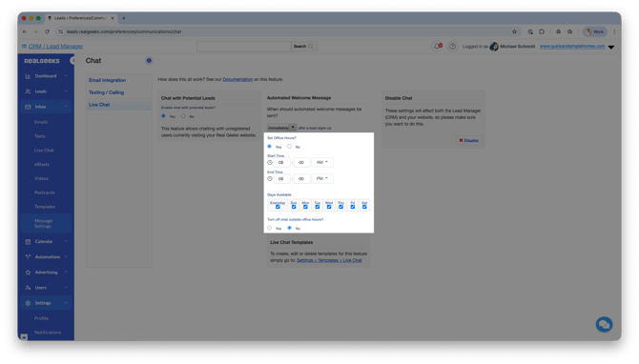This screenshot has height=364, width=639.
Task: Click the Advertising star icon
Action: [x=28, y=273]
